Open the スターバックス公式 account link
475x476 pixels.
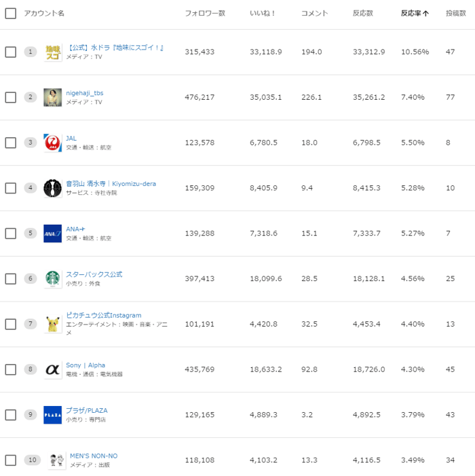tap(94, 274)
